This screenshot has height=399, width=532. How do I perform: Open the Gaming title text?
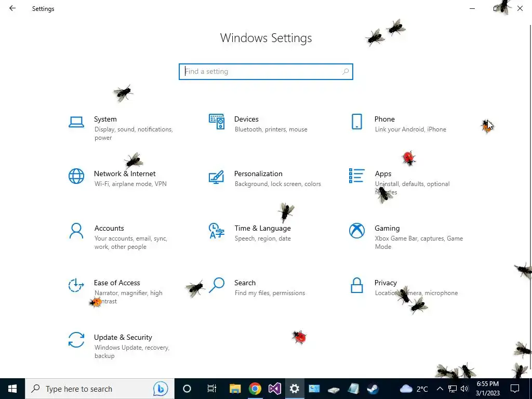point(387,229)
